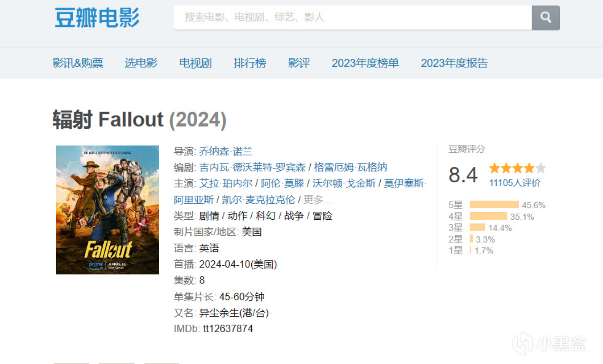Open actor 沃尔顿·戈金斯 page

[344, 183]
